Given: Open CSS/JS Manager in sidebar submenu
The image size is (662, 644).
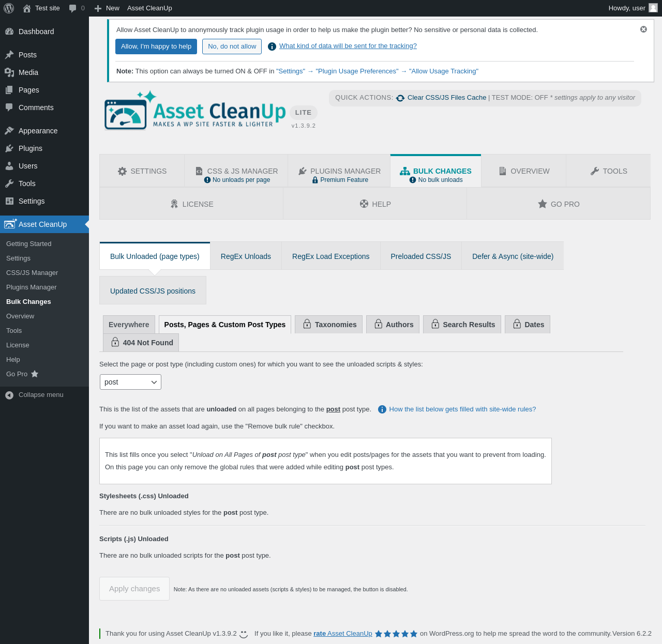Looking at the screenshot, I should tap(32, 273).
